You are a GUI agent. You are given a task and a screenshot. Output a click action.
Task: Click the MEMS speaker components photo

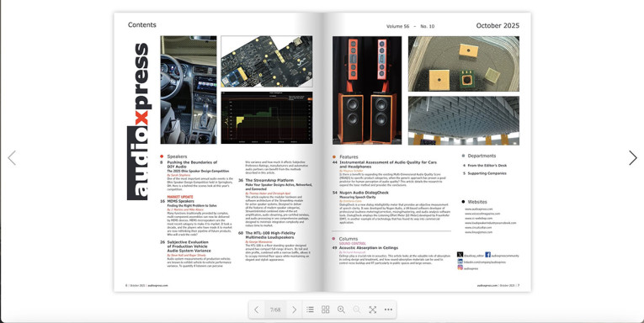point(463,64)
